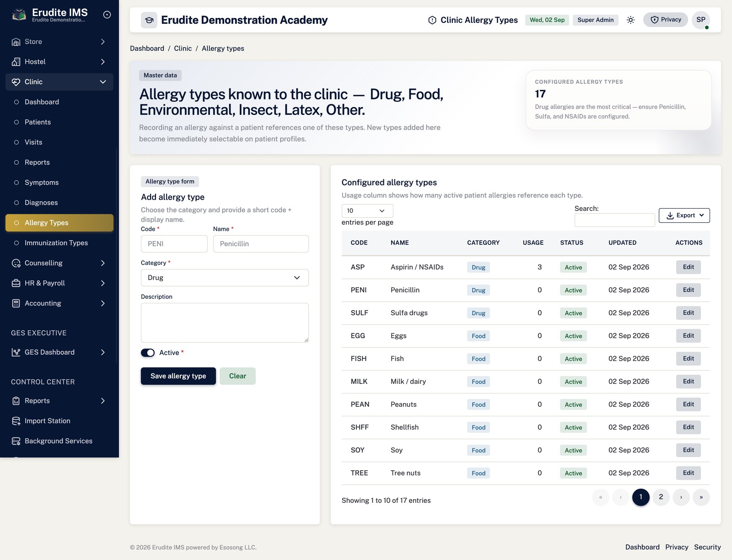Click the sidebar collapse circle icon

click(x=107, y=15)
